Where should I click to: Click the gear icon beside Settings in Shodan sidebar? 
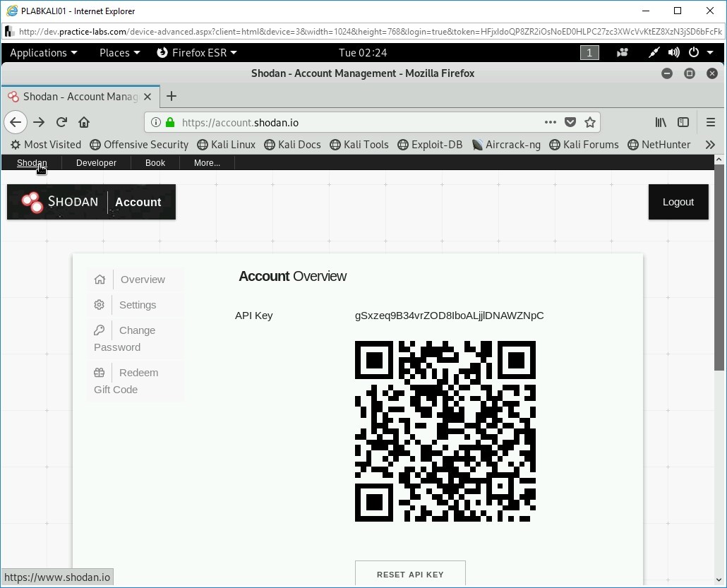[100, 304]
